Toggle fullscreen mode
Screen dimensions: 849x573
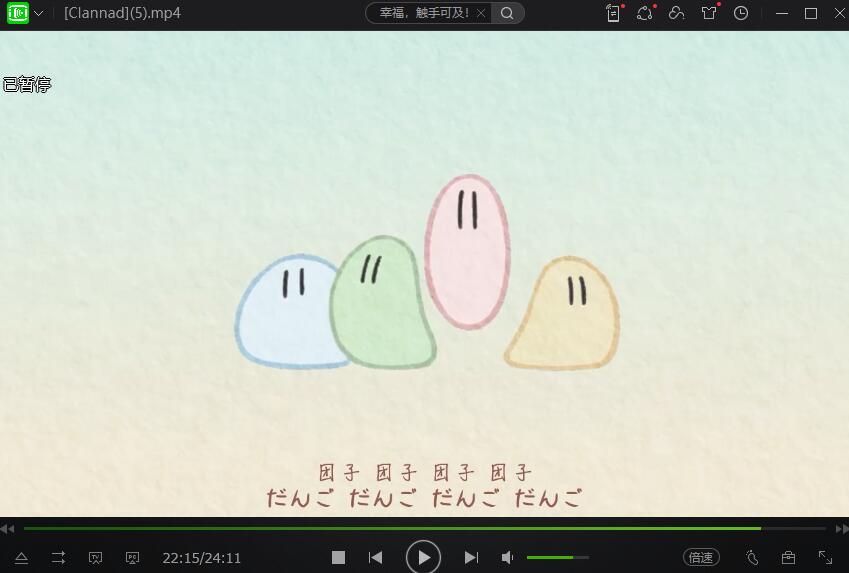click(825, 558)
